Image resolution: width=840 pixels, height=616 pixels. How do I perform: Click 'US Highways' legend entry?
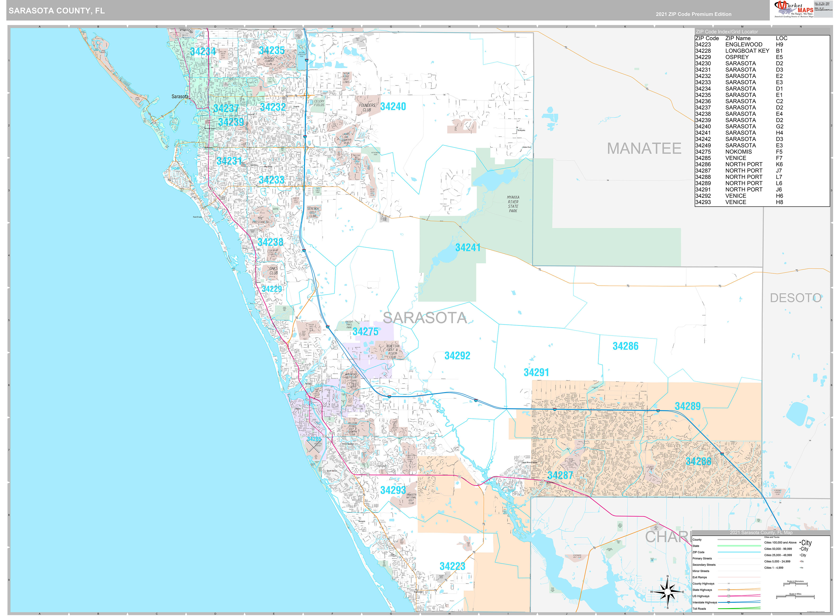701,596
